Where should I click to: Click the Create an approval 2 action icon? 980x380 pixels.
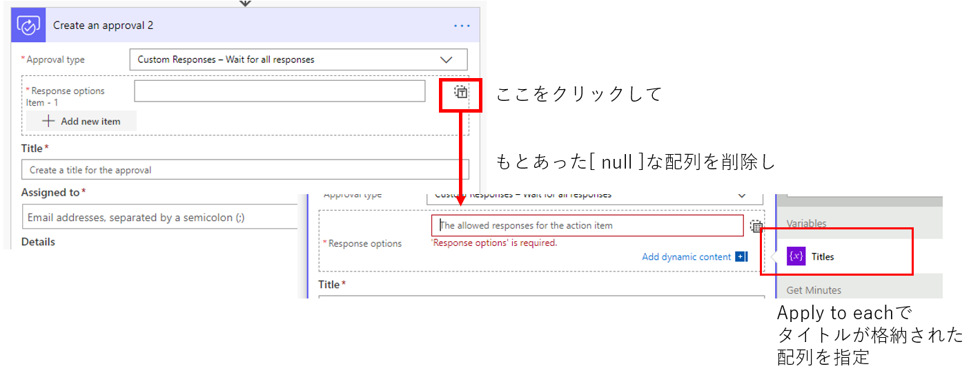[x=29, y=26]
